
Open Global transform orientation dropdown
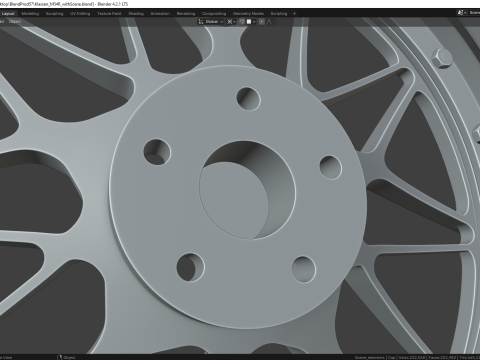click(x=211, y=22)
